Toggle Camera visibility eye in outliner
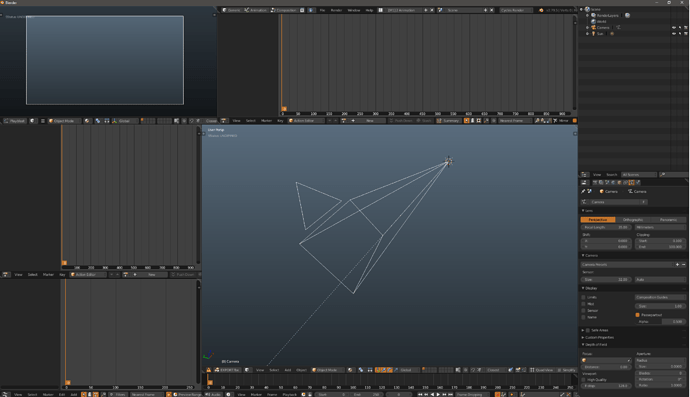The image size is (690, 397). coord(674,27)
